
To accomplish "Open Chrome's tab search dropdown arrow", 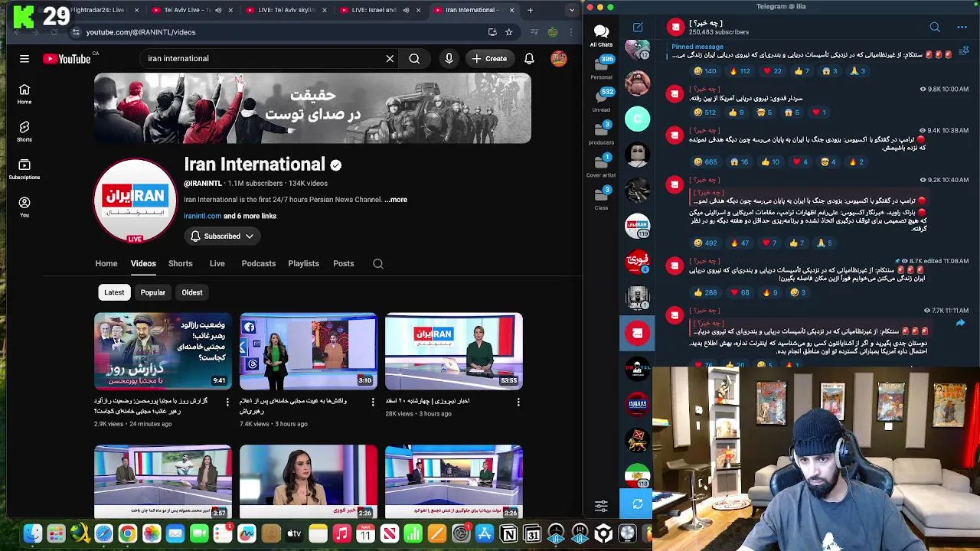I will (x=572, y=10).
